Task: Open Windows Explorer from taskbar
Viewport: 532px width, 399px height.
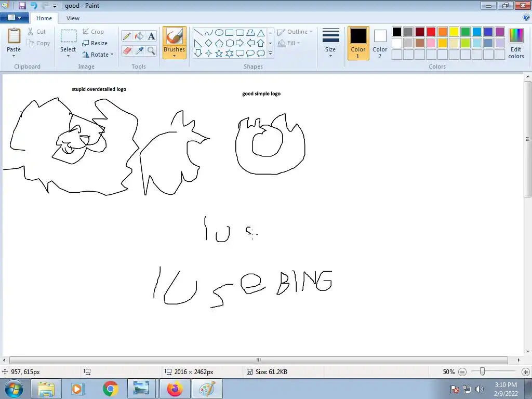Action: pyautogui.click(x=46, y=389)
